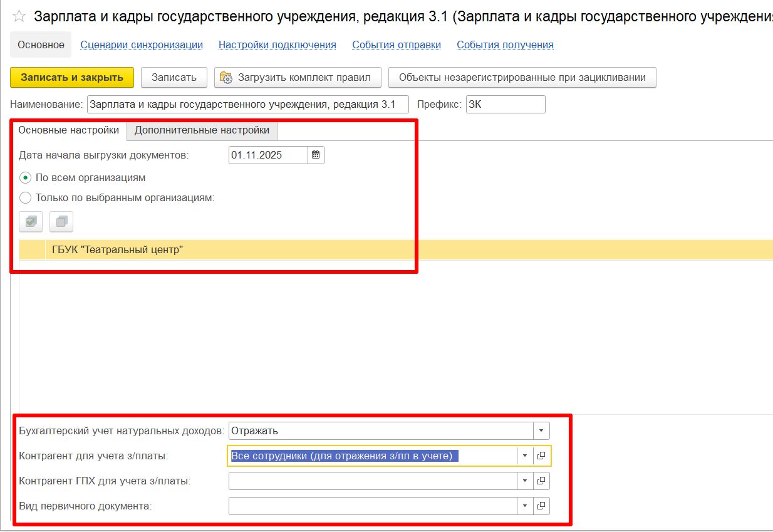Add form to favorites with star icon

[19, 17]
